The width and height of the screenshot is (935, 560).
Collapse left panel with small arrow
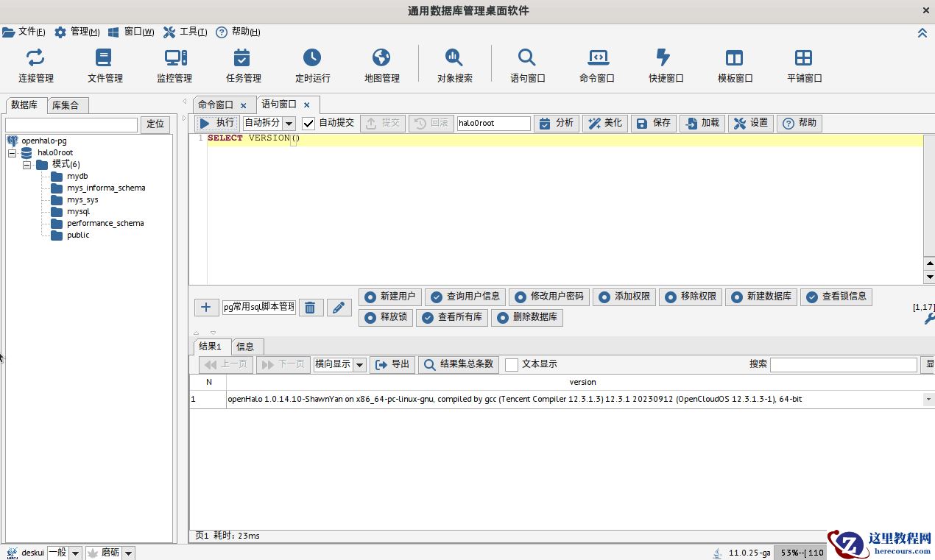184,101
